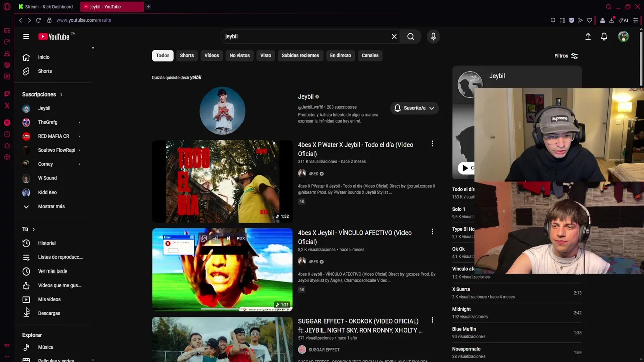
Task: Open Spotify player in Opera sidebar
Action: coord(7,123)
